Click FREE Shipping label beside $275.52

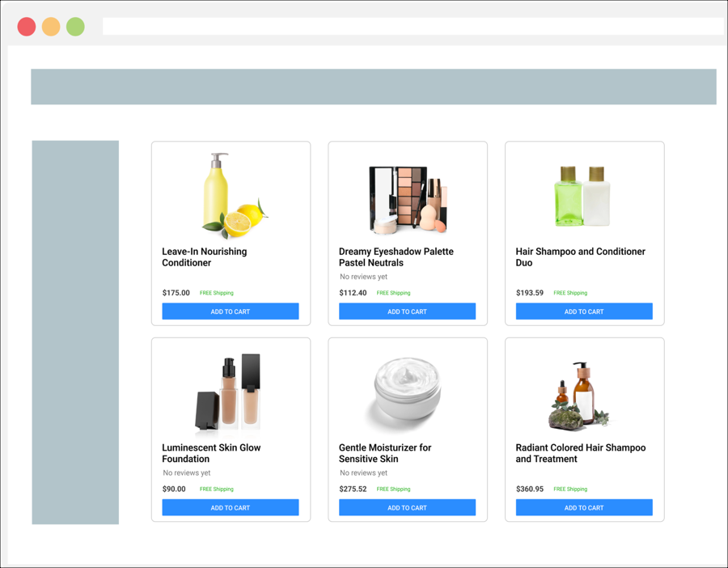393,489
